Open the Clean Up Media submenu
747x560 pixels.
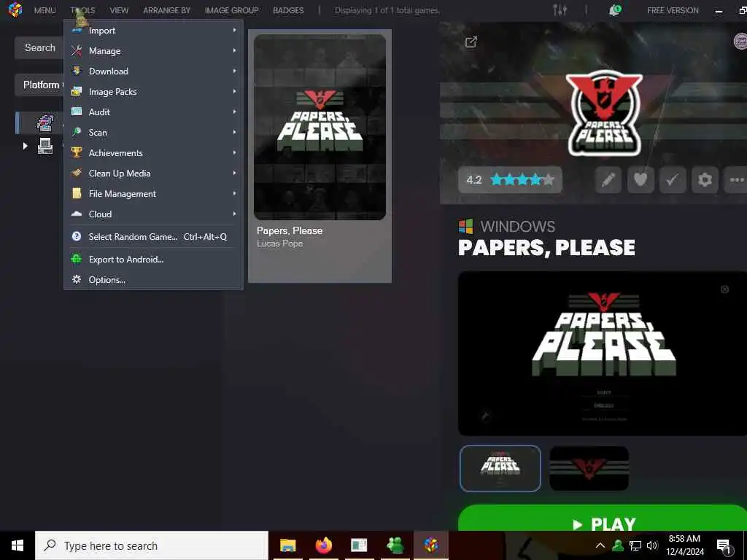[153, 174]
